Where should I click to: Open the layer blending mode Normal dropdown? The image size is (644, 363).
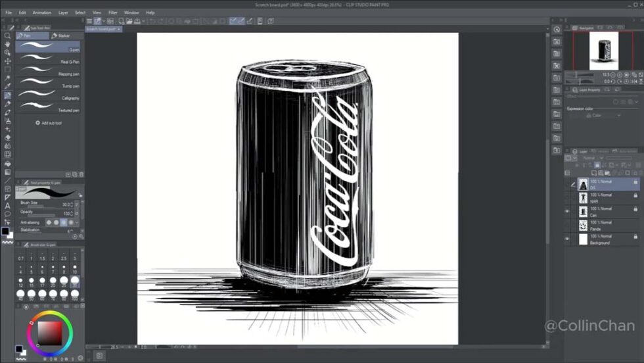pyautogui.click(x=593, y=158)
